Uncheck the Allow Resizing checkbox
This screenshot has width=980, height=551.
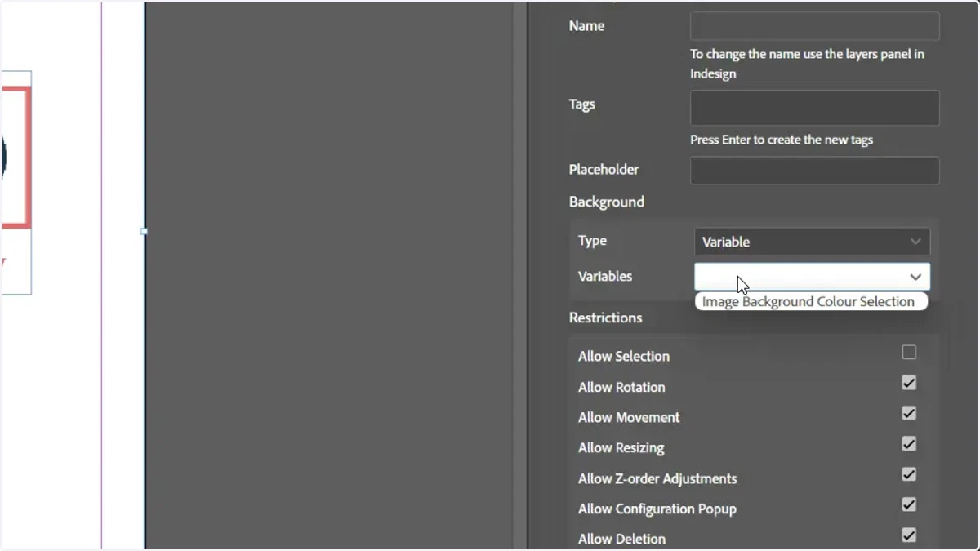tap(909, 444)
